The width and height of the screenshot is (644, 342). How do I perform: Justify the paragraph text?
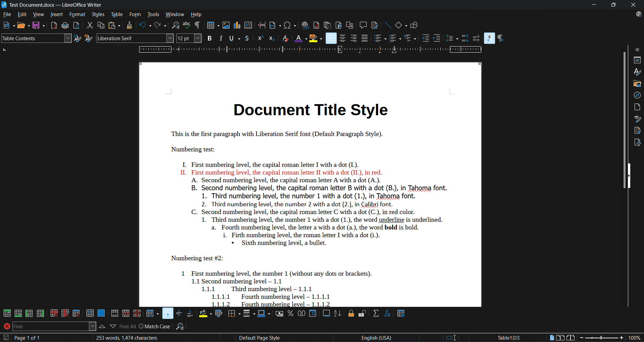[365, 39]
